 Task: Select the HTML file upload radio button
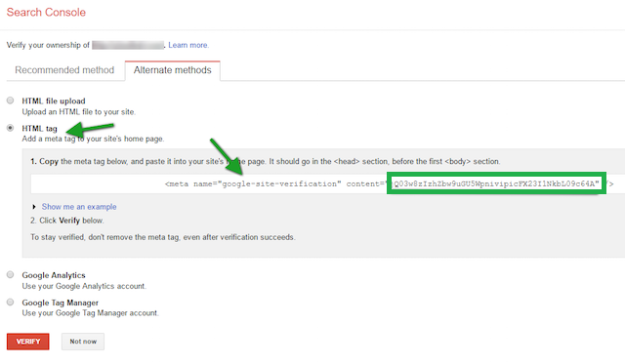click(x=11, y=101)
